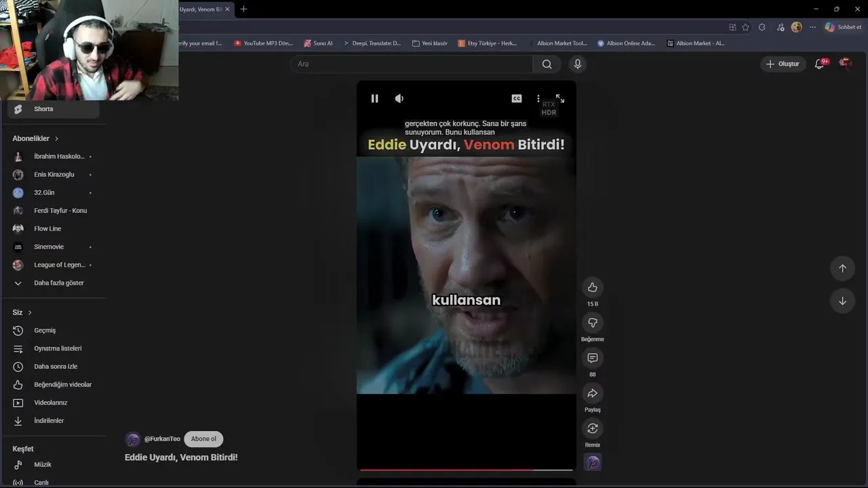
Task: Expand the Siz section chevron
Action: (x=30, y=312)
